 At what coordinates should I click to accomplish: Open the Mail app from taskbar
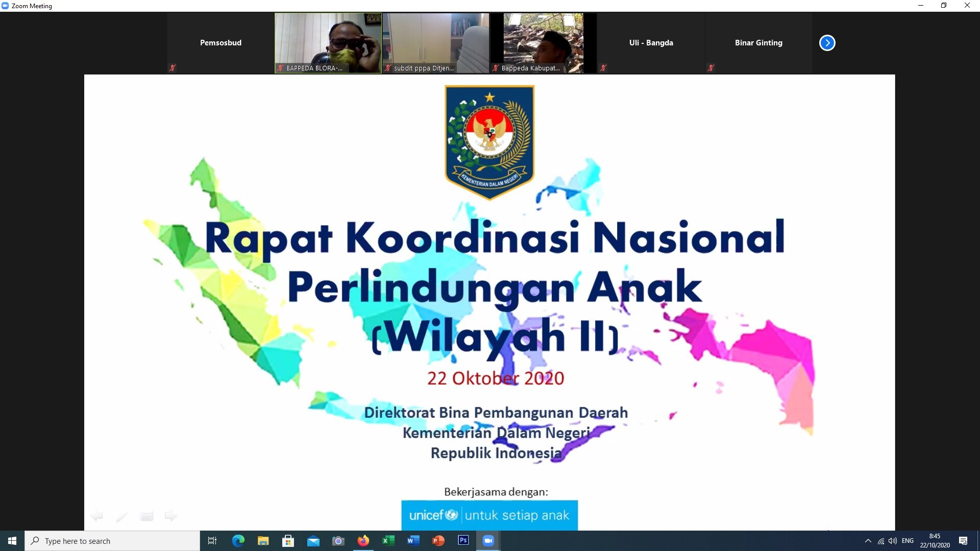(x=313, y=541)
